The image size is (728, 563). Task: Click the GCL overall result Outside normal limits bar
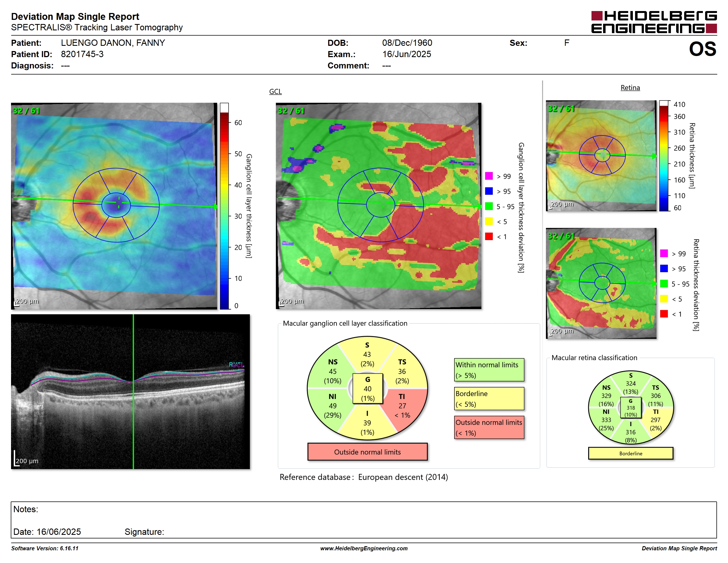coord(367,452)
